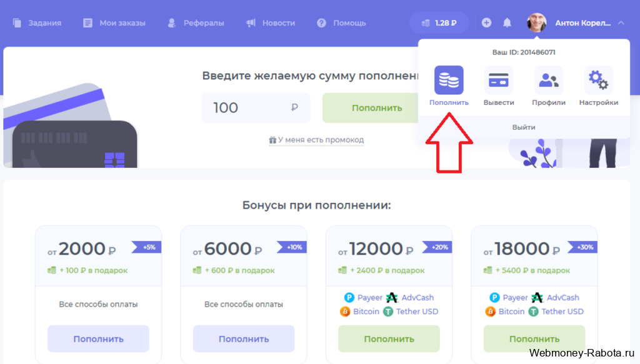Click gift icon next to promo code link
Viewport: 640px width, 364px height.
tap(272, 140)
